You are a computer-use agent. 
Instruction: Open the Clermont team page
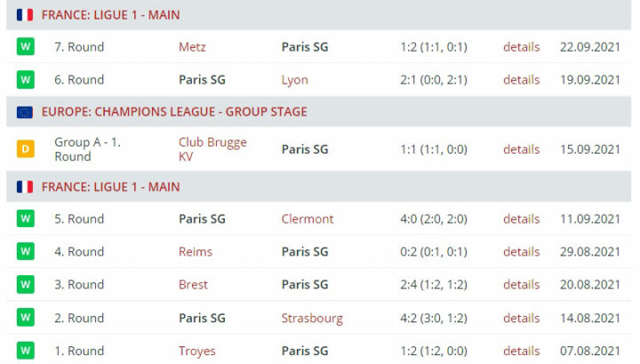[x=308, y=218]
